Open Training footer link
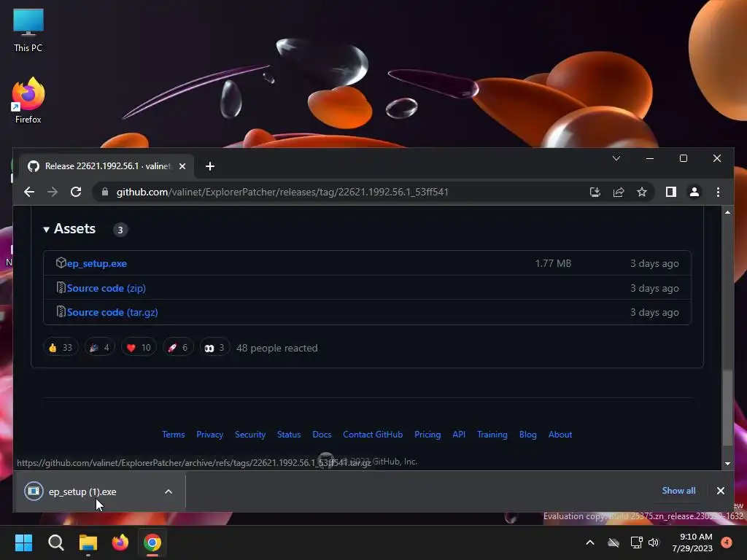The image size is (747, 560). point(492,435)
